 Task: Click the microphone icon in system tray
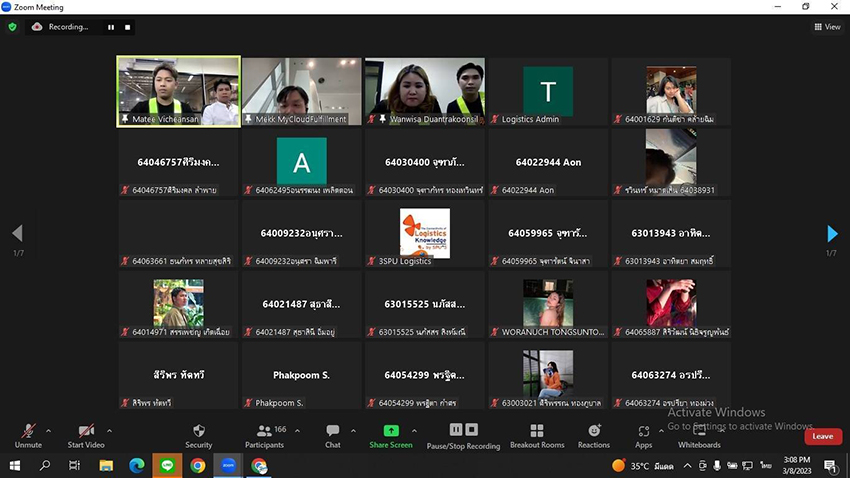(x=717, y=466)
